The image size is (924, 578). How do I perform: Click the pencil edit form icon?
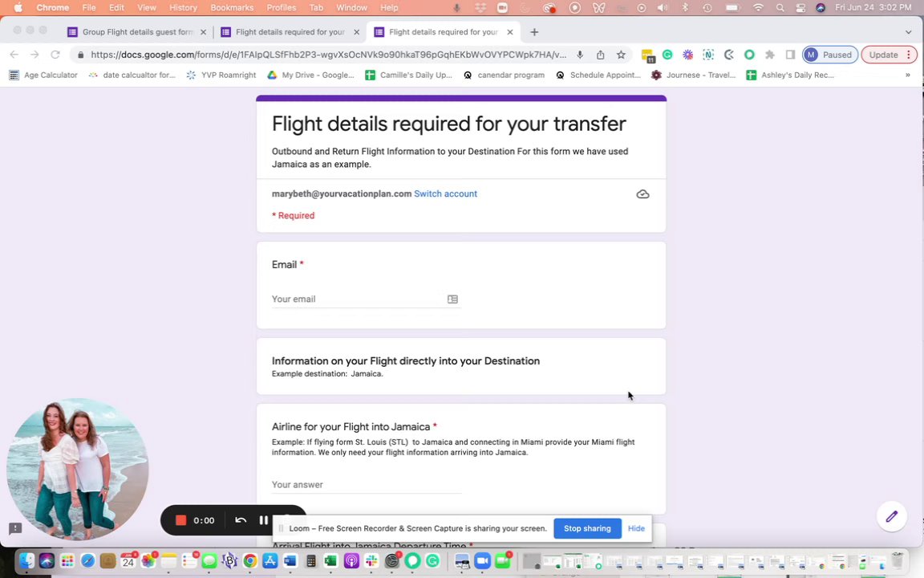892,517
